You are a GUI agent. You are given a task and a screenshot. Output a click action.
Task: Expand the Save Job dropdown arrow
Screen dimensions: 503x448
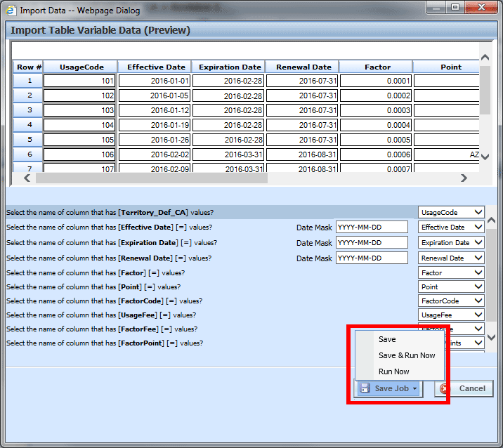(414, 389)
